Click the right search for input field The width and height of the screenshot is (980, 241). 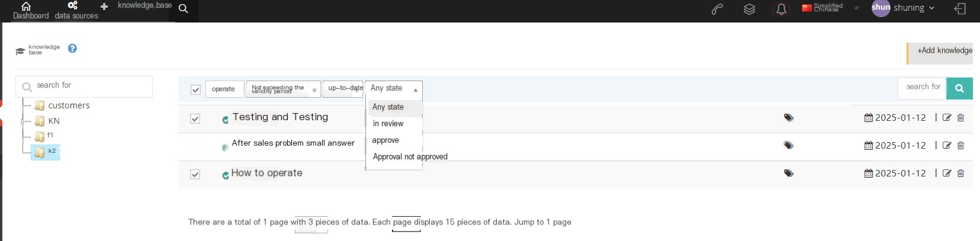[922, 88]
